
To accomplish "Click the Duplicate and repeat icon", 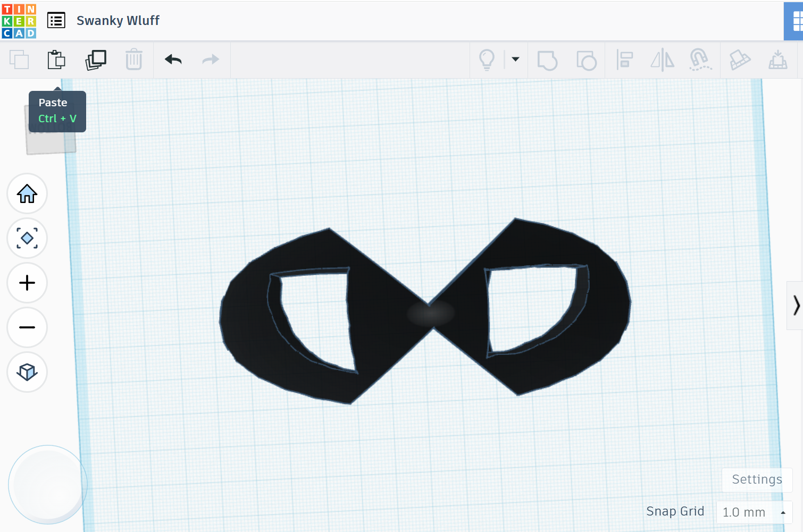I will click(x=96, y=60).
